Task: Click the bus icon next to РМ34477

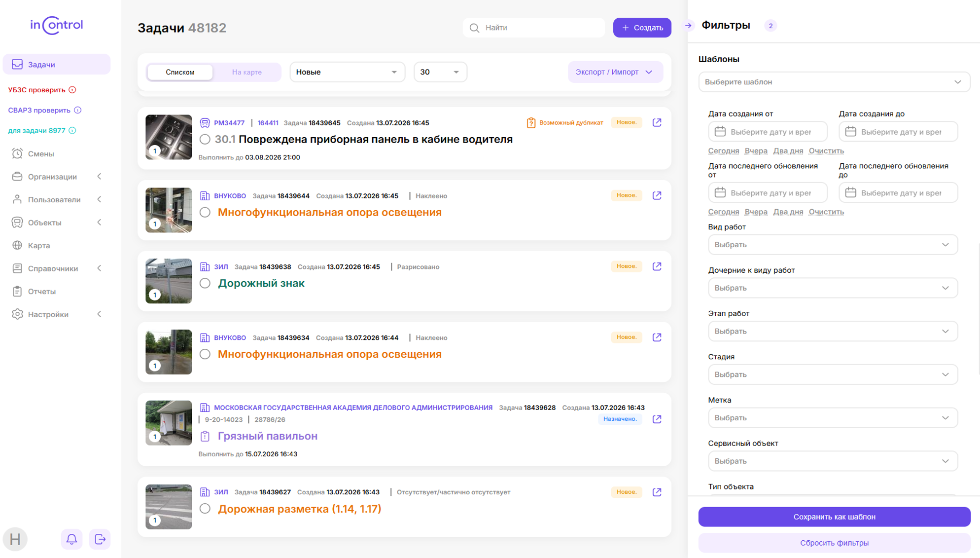Action: (205, 123)
